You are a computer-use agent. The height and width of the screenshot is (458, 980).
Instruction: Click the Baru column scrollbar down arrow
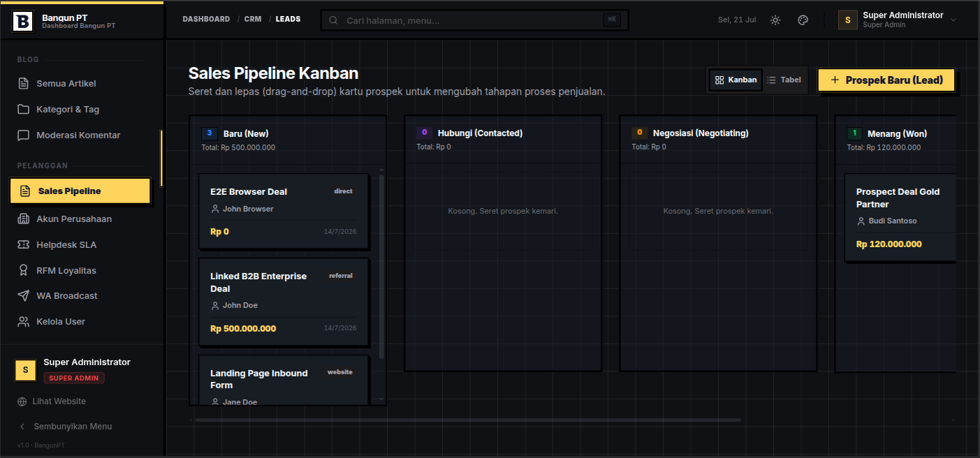[x=381, y=399]
